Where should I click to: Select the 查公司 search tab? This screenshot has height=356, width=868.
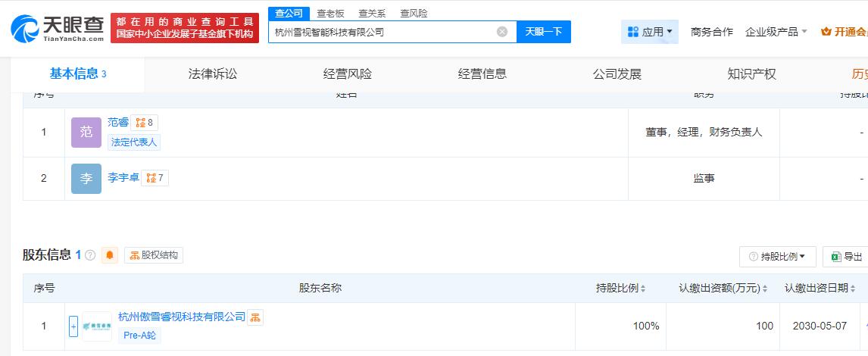[x=289, y=14]
